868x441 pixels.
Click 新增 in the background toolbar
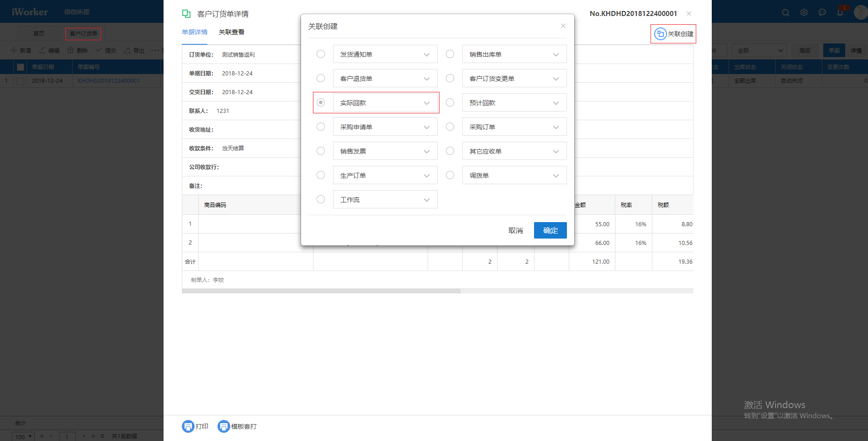point(21,50)
